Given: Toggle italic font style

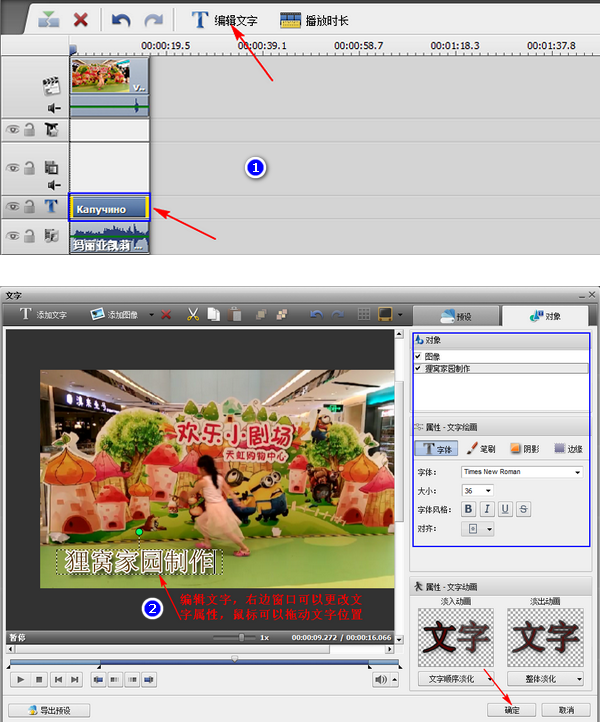Looking at the screenshot, I should (487, 509).
